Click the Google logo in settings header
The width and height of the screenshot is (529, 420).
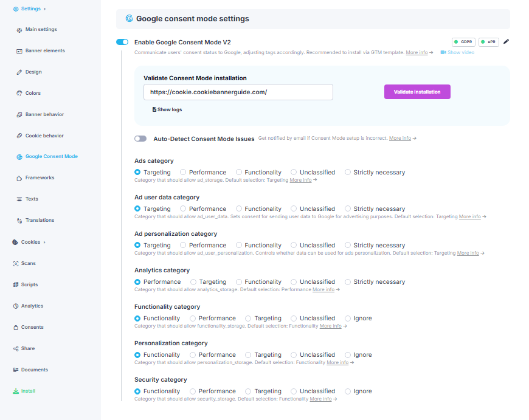[x=130, y=18]
